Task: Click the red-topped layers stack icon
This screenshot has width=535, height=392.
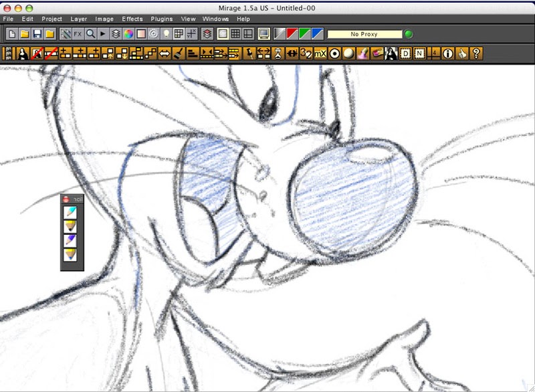Action: [x=207, y=33]
